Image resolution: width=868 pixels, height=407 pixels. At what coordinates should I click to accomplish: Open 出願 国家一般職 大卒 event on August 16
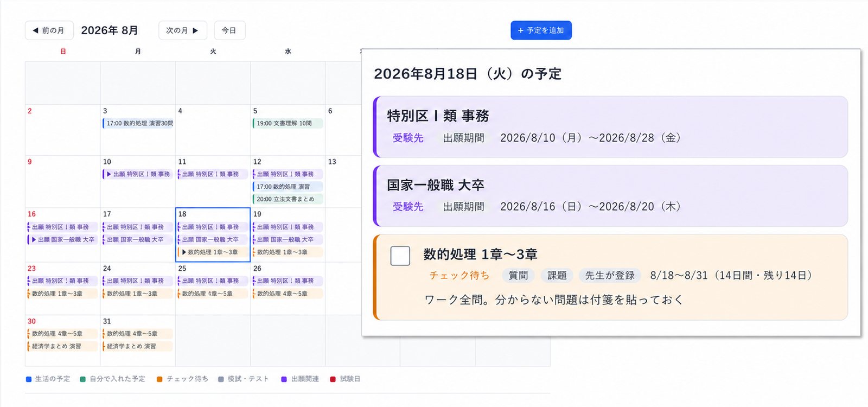coord(63,239)
